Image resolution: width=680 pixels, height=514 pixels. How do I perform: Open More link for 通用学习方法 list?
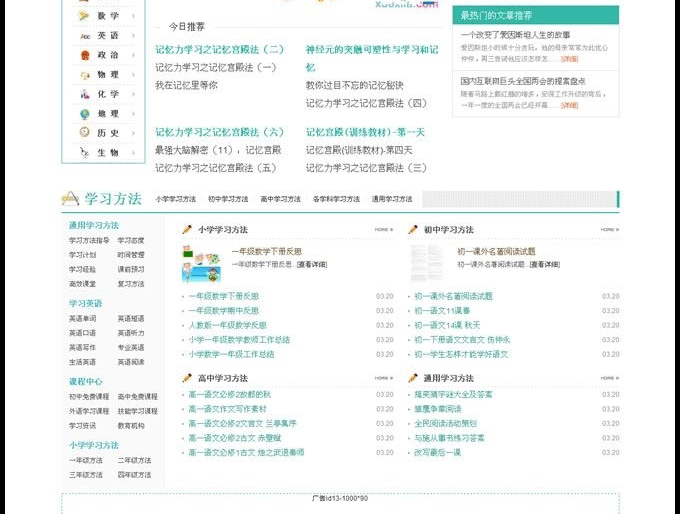[610, 378]
